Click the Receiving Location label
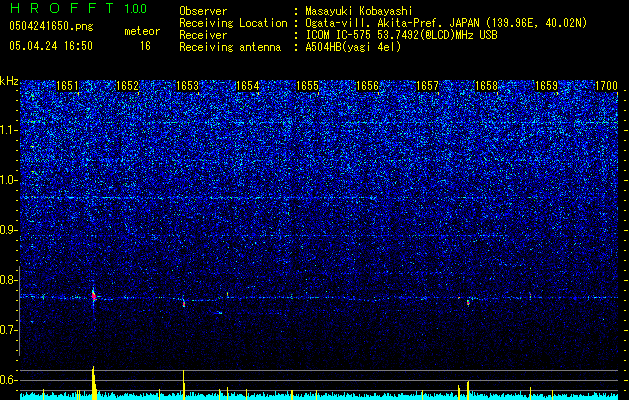 [233, 23]
